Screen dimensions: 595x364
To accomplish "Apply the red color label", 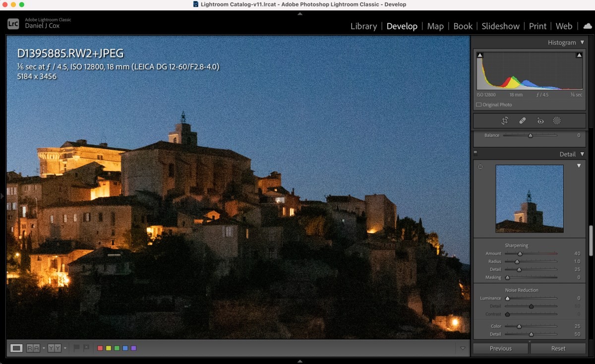I will (100, 348).
